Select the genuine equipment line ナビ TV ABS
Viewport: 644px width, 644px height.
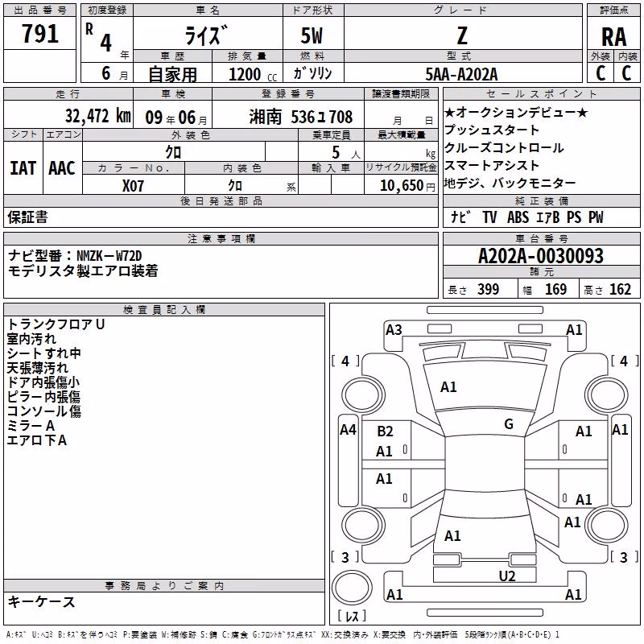coord(527,217)
